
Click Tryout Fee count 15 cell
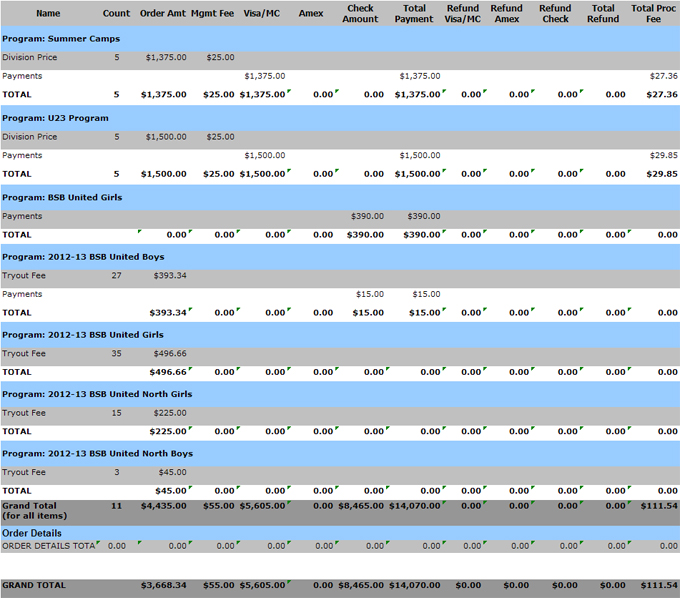click(x=116, y=413)
